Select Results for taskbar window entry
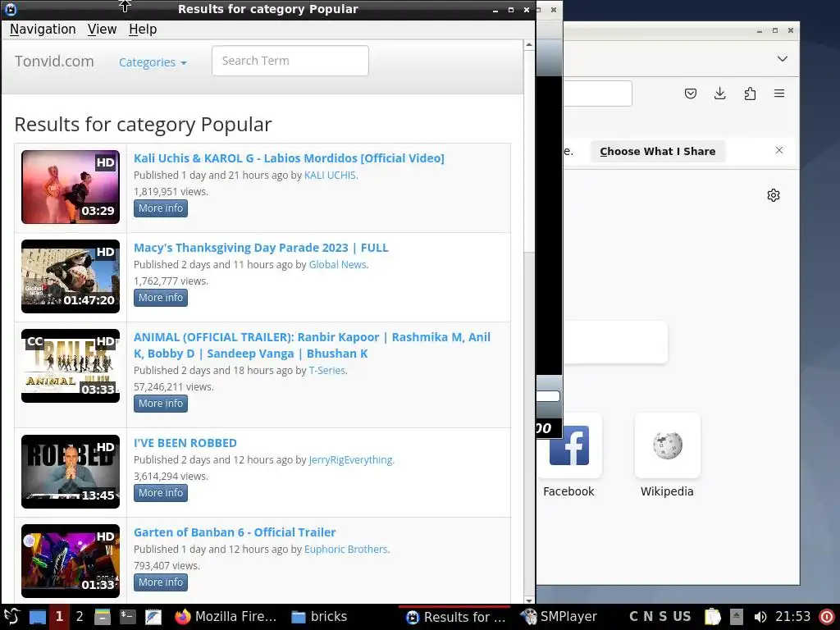The image size is (840, 630). pos(456,617)
